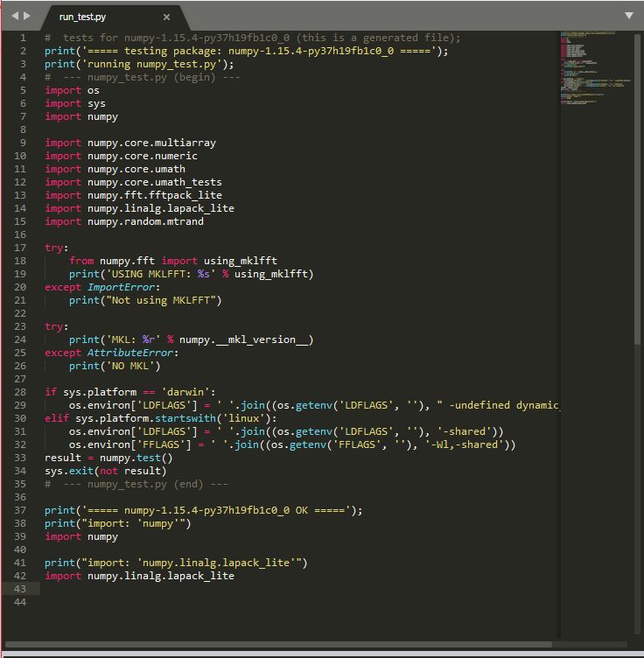Click the minimap code overview
Viewport: 644px width, 658px height.
pyautogui.click(x=596, y=67)
